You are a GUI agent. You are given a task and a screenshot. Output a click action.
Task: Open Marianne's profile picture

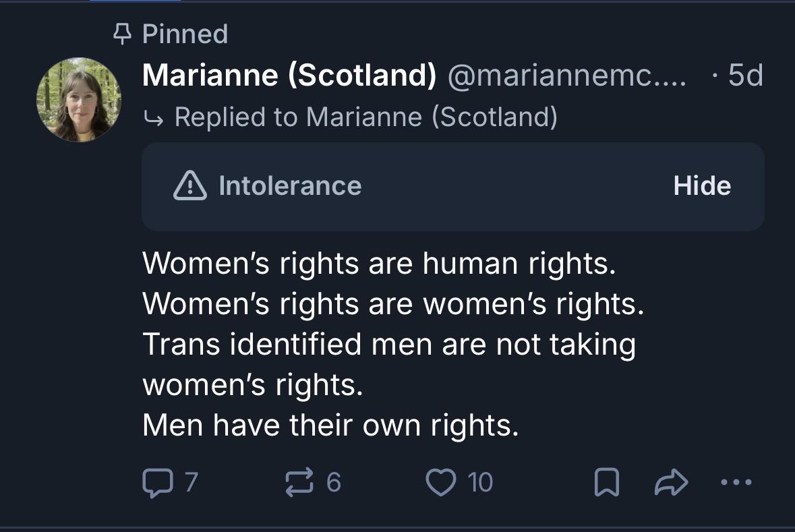(x=79, y=99)
